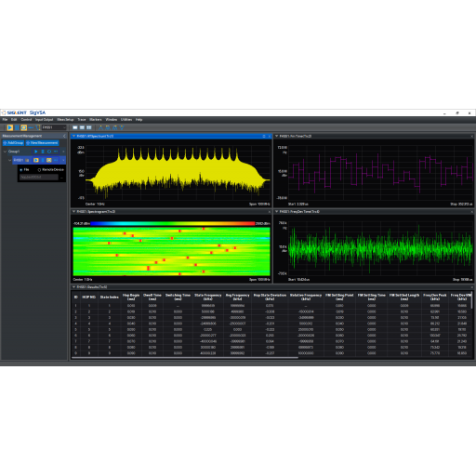Screen dimensions: 476x476
Task: Click the main toolbar Run (play) button
Action: [10, 127]
